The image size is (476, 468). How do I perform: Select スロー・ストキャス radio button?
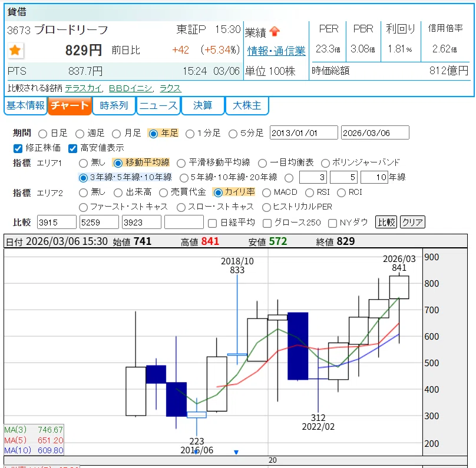(x=181, y=207)
